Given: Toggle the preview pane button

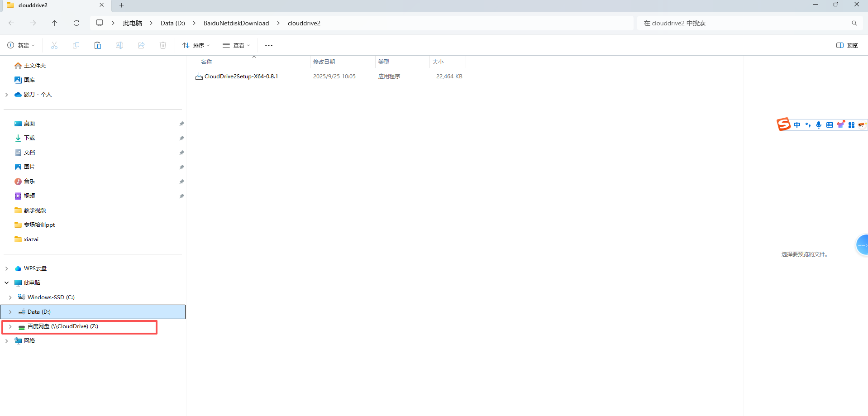Looking at the screenshot, I should (x=847, y=45).
